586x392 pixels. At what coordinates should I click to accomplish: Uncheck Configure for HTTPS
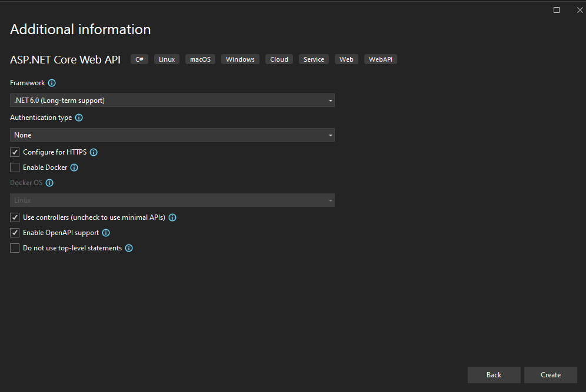(x=15, y=152)
